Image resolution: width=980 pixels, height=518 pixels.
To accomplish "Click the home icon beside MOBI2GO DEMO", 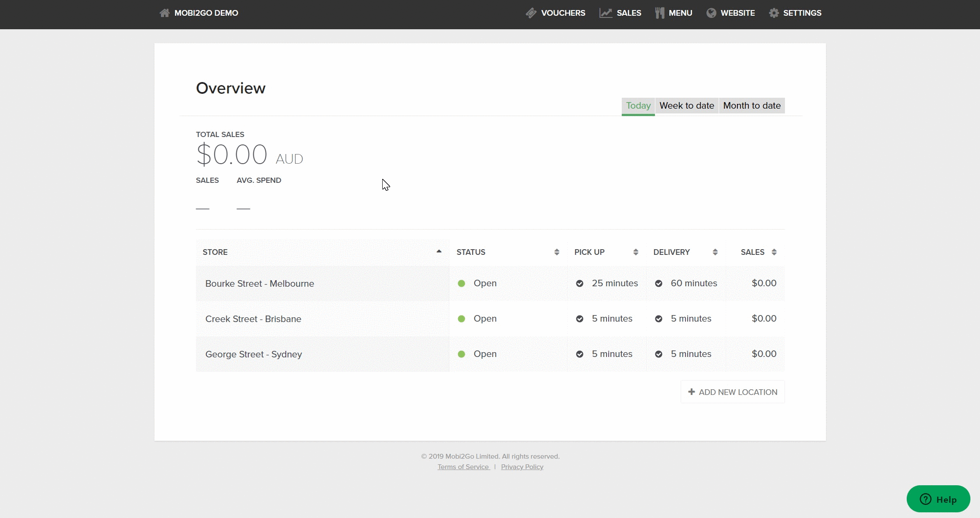I will point(164,13).
